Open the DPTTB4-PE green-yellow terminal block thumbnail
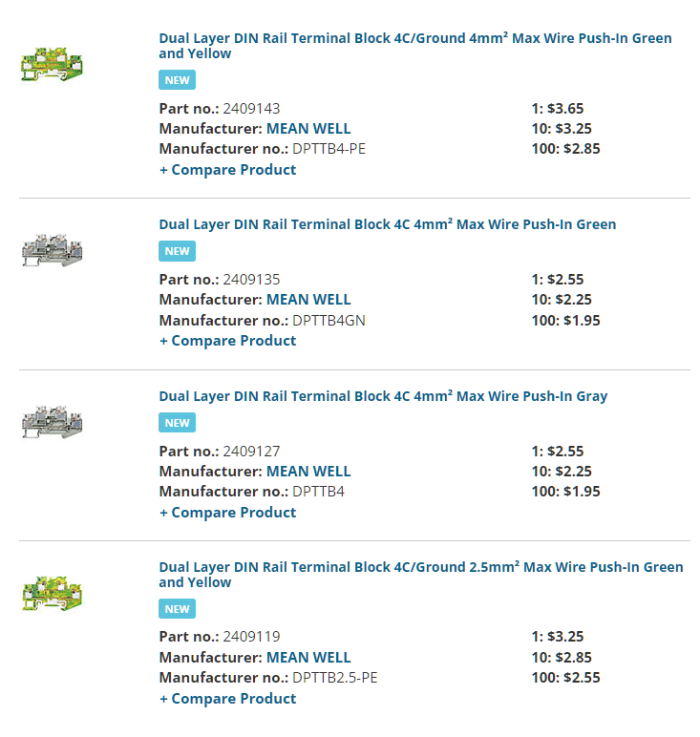The height and width of the screenshot is (737, 700). 52,64
